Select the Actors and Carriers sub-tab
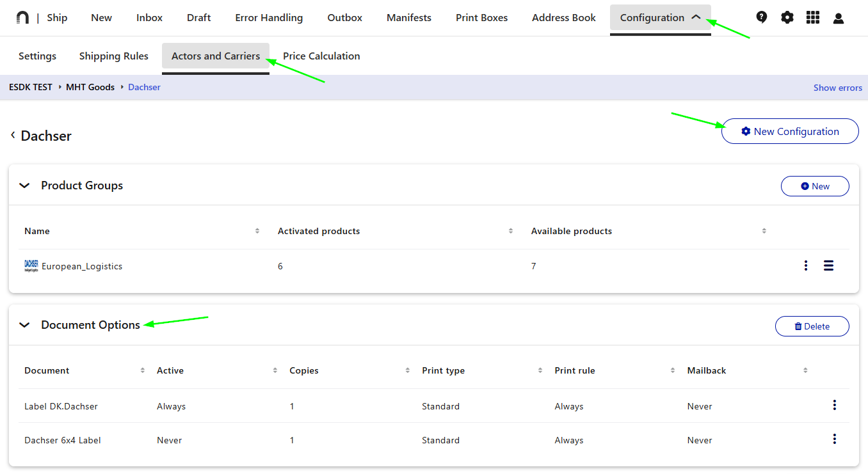This screenshot has height=474, width=868. click(x=216, y=56)
